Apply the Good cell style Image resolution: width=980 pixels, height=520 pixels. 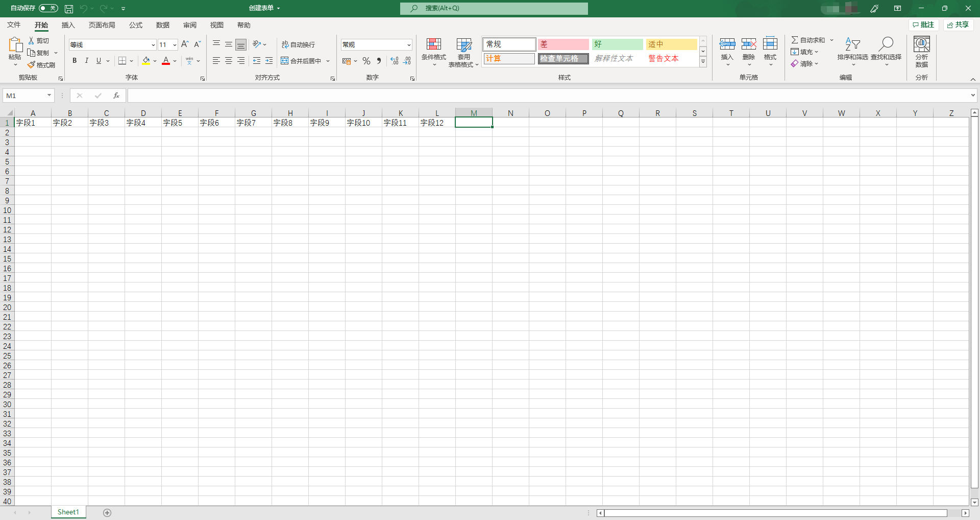coord(618,44)
